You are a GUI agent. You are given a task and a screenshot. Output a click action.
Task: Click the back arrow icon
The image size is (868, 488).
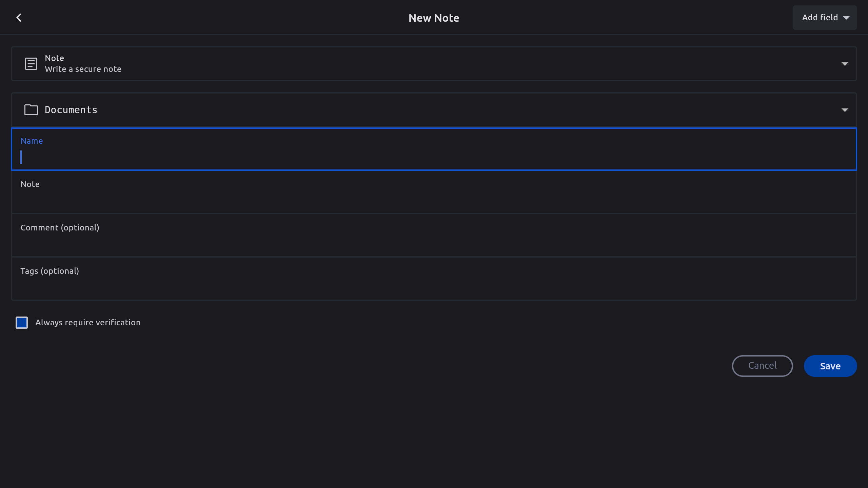point(19,18)
